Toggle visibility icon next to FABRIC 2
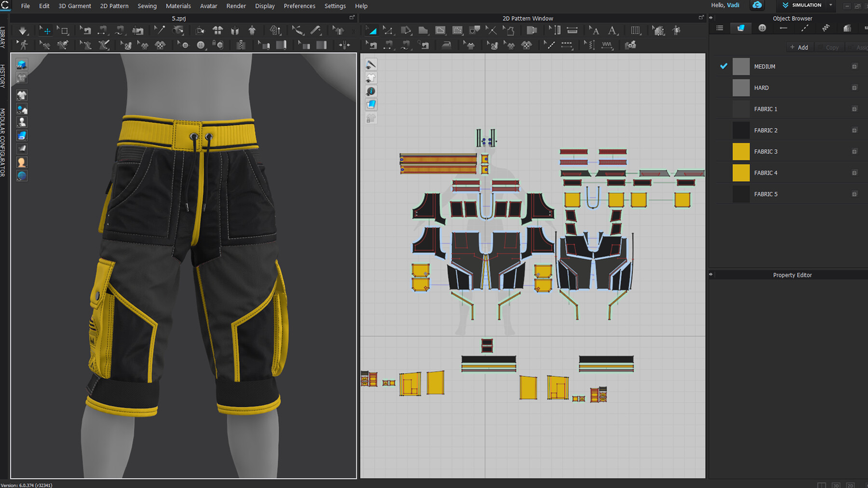Image resolution: width=868 pixels, height=488 pixels. click(x=854, y=130)
